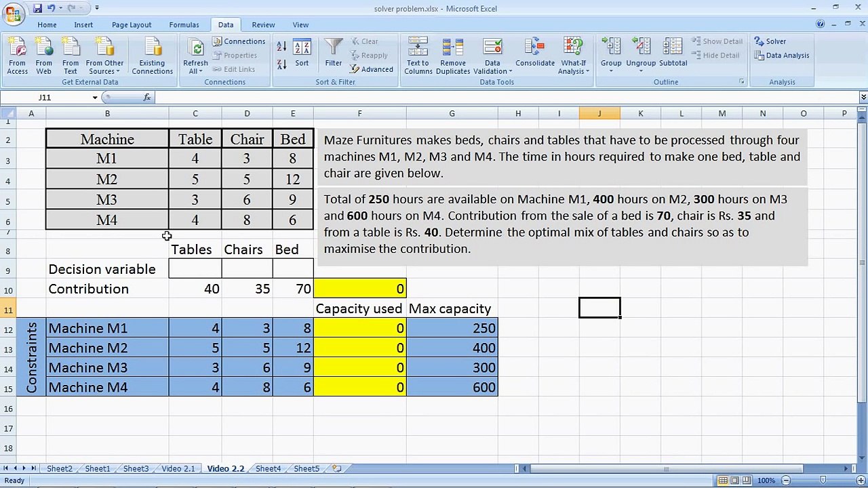868x488 pixels.
Task: Expand the formula bar
Action: coord(863,98)
